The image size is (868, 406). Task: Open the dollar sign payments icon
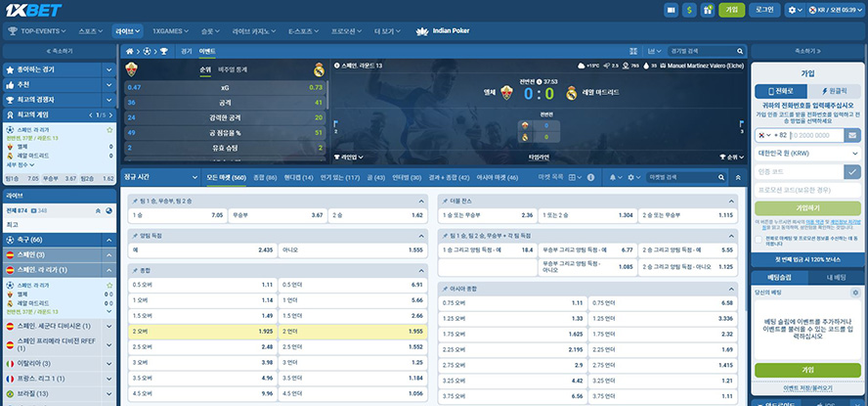[689, 10]
